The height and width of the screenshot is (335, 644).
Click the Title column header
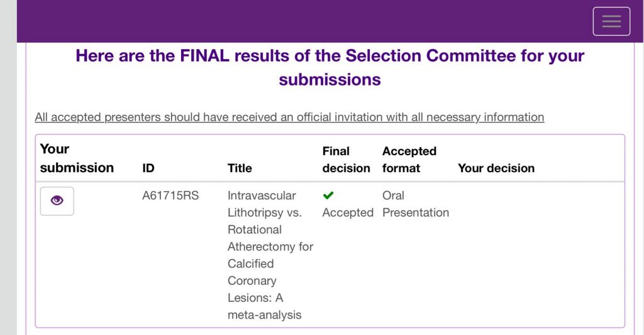coord(240,168)
